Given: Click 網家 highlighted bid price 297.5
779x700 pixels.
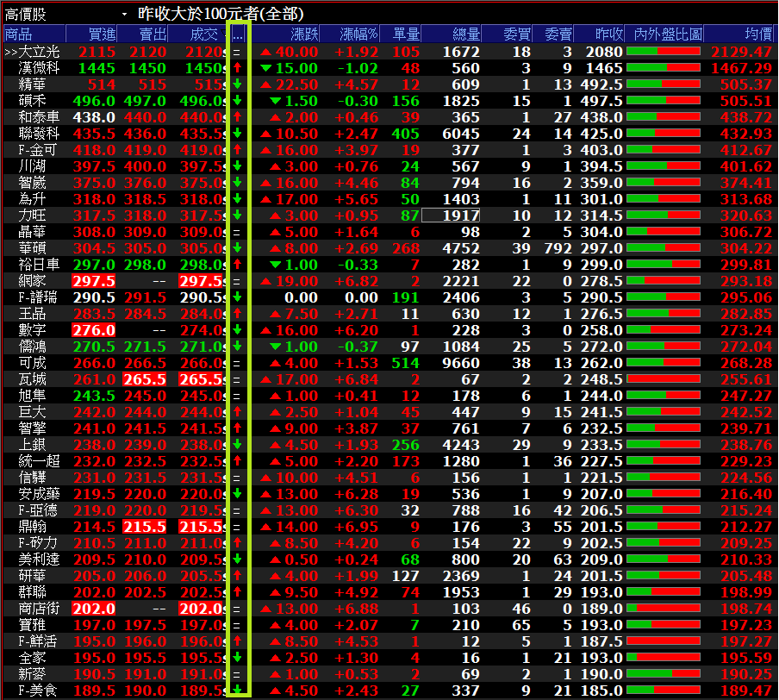Looking at the screenshot, I should coord(93,281).
